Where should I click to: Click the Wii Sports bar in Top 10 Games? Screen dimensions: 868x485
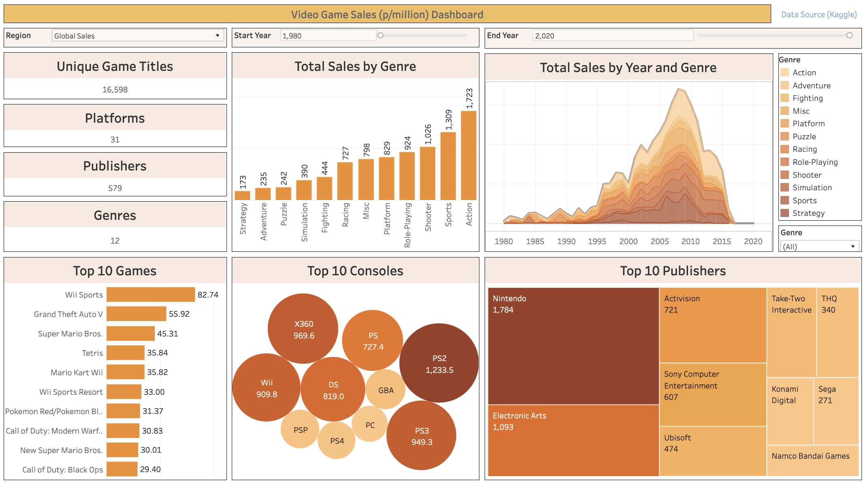(151, 295)
